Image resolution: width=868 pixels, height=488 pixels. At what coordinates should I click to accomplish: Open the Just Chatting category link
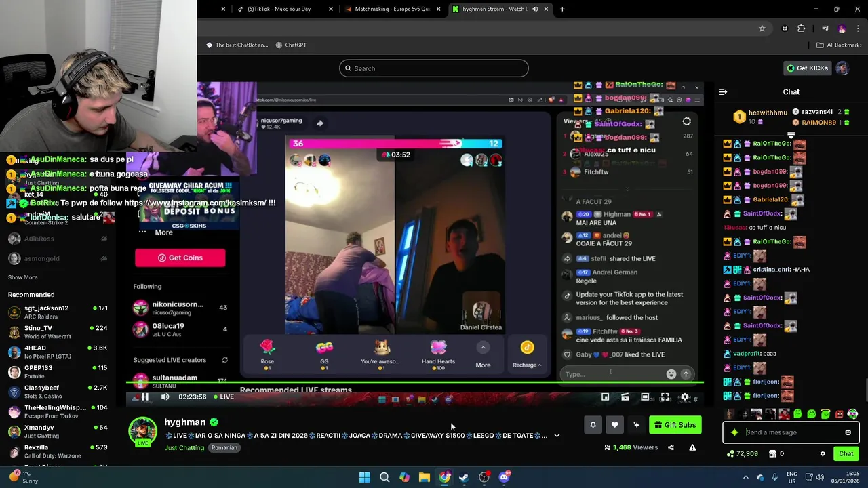[x=184, y=448]
